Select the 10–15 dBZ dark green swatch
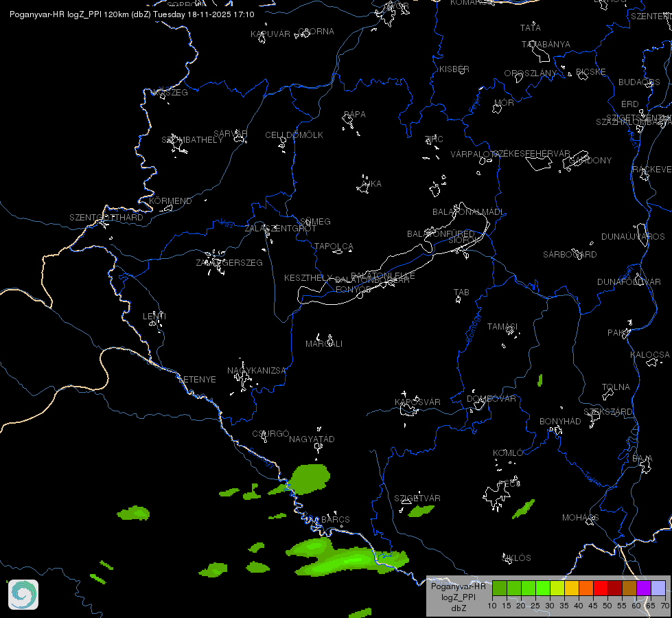 [x=500, y=588]
